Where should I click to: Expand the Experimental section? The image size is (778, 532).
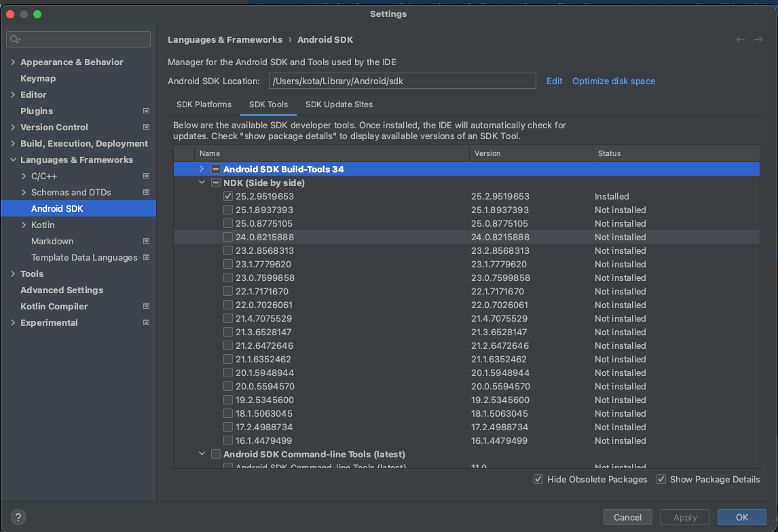coord(13,322)
